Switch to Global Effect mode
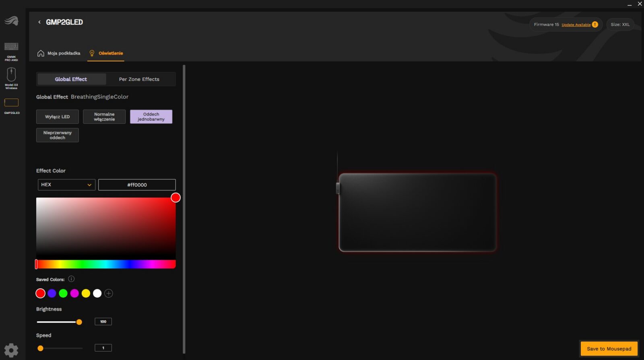 pyautogui.click(x=71, y=79)
